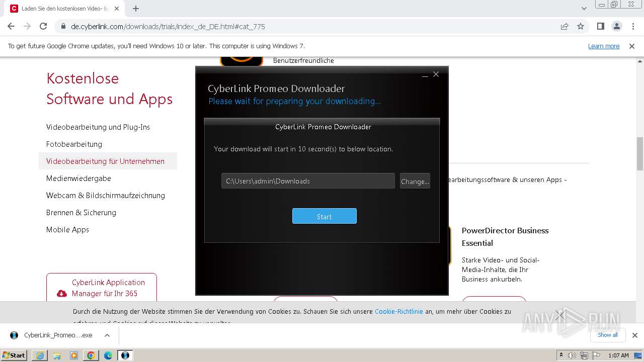Click PowerDirector Business Essential title

[x=505, y=237]
